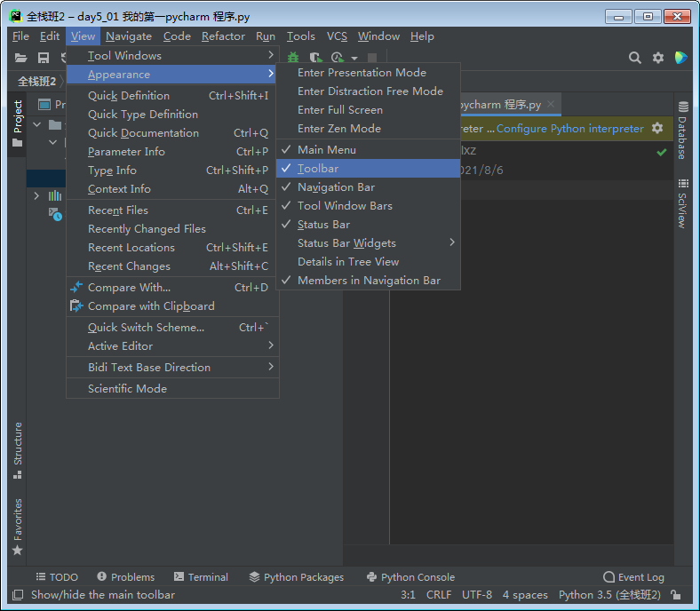Image resolution: width=700 pixels, height=611 pixels.
Task: Click the read-only lock icon in status bar
Action: click(675, 594)
